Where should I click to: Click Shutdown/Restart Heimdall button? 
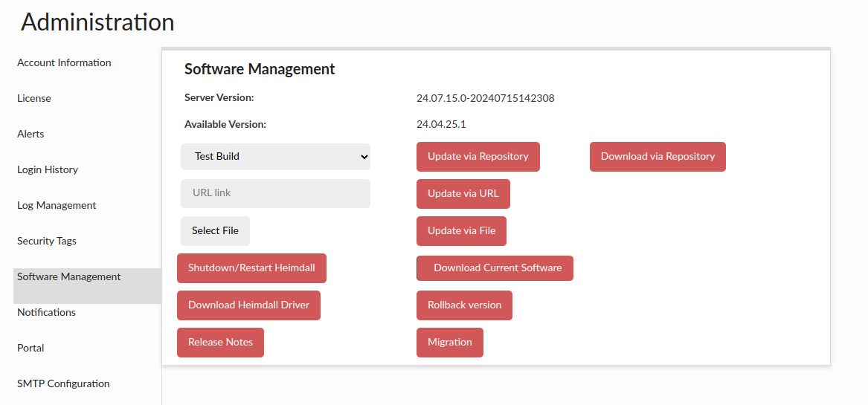pos(251,268)
